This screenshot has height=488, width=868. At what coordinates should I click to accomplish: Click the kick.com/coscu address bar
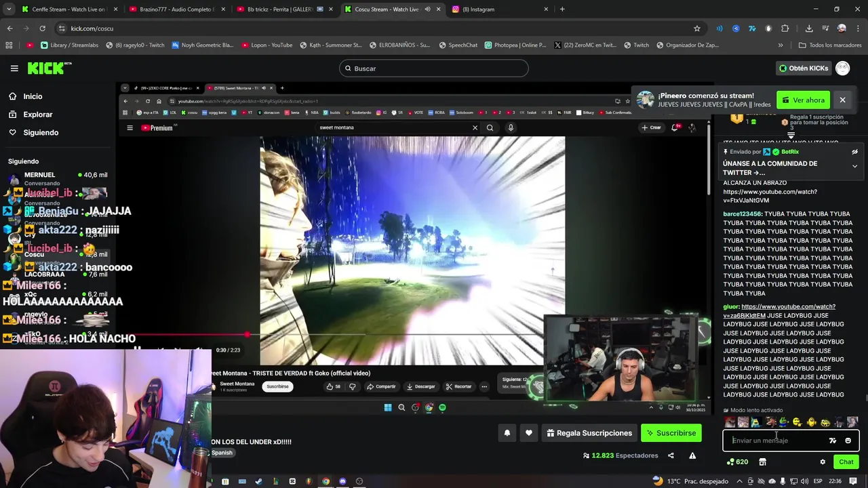[x=380, y=28]
